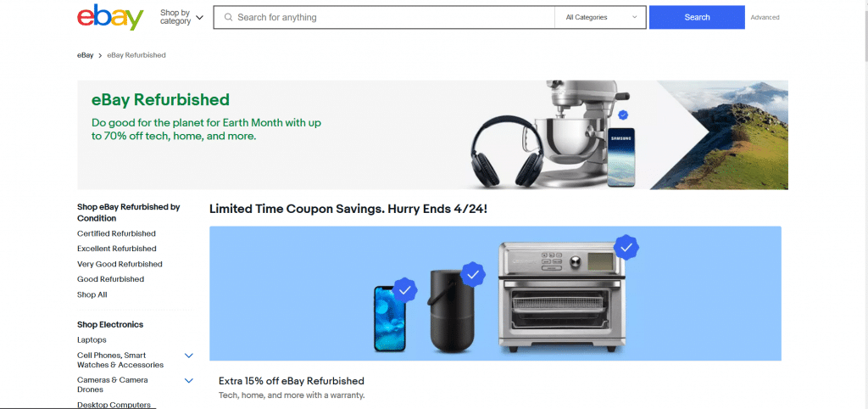Select Certified Refurbished condition
The height and width of the screenshot is (409, 868).
116,233
